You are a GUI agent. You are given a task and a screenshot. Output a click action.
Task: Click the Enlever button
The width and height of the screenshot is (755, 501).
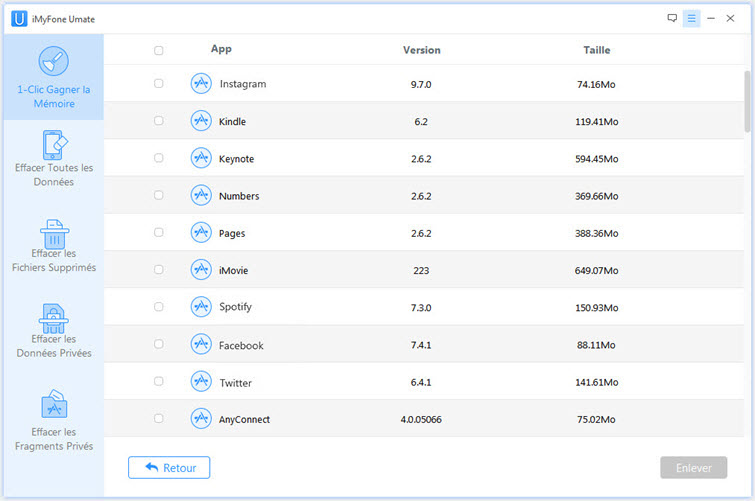[693, 468]
